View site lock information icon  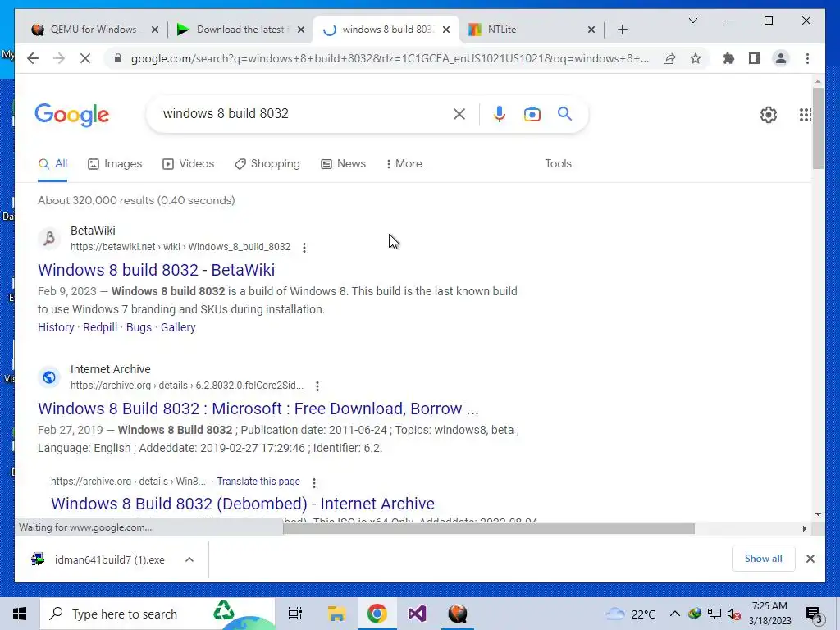(x=118, y=58)
